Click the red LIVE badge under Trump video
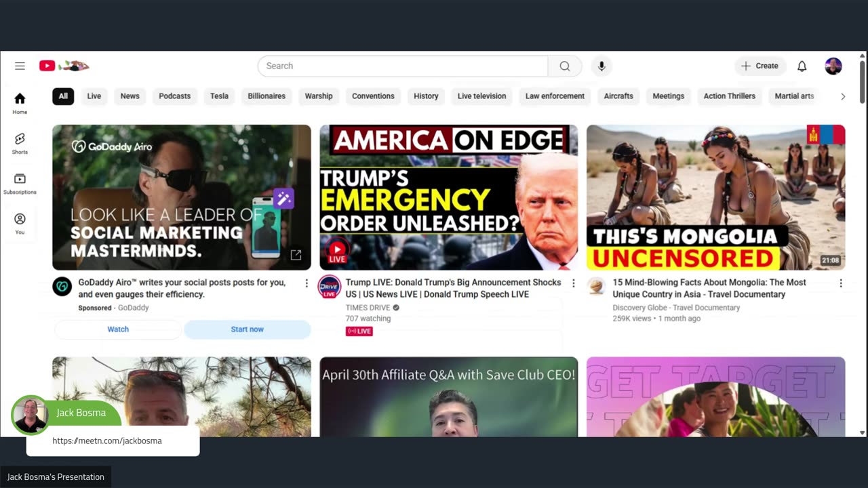Viewport: 868px width, 488px height. pos(359,331)
